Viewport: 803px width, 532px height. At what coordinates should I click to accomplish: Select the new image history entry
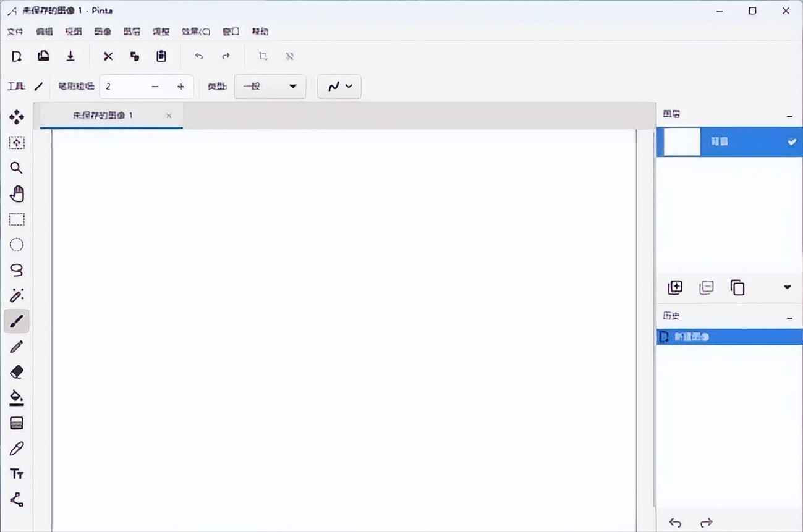[x=729, y=337]
